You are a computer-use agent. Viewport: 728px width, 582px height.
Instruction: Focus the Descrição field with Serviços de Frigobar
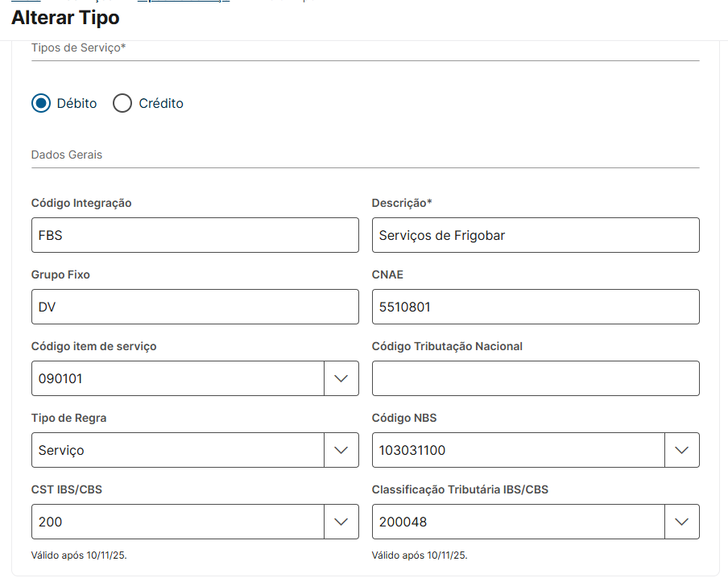tap(536, 235)
